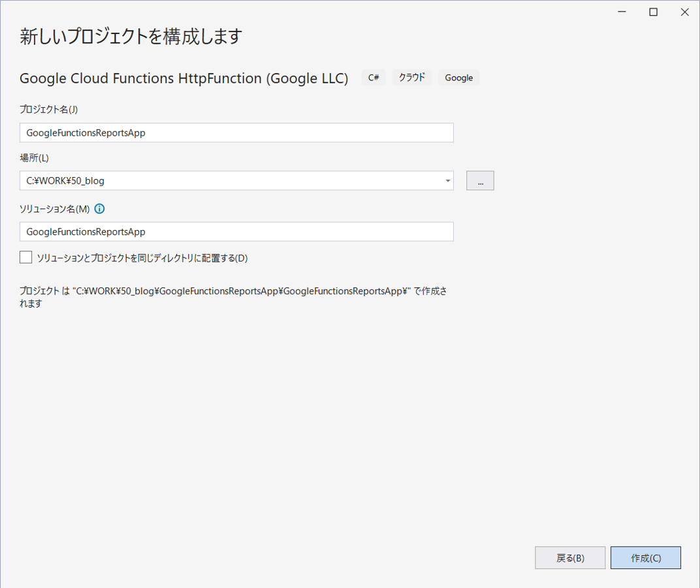700x588 pixels.
Task: Click the project path description text
Action: [x=233, y=297]
